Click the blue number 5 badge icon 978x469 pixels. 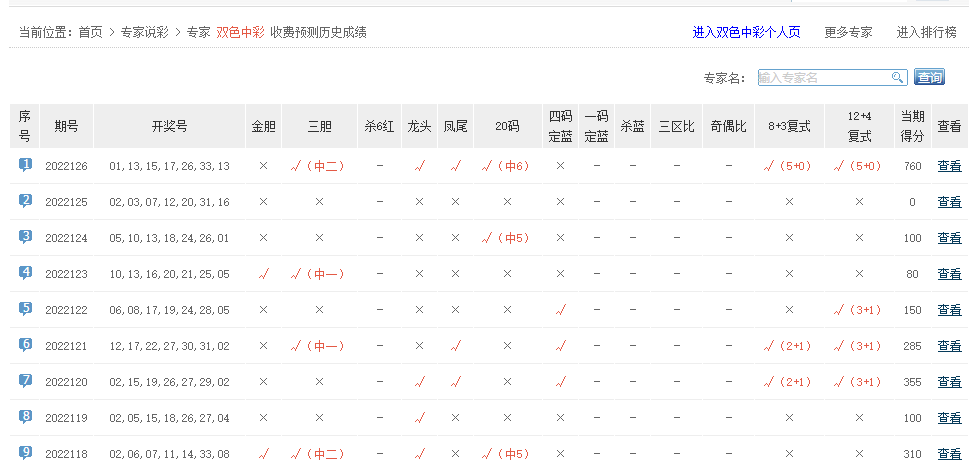point(25,309)
